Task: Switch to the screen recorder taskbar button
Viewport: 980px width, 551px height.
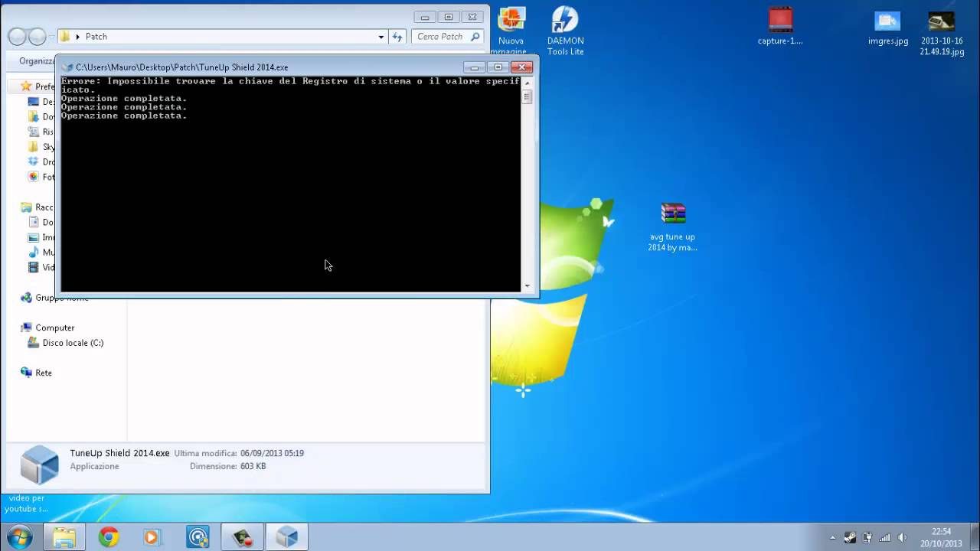Action: click(243, 537)
